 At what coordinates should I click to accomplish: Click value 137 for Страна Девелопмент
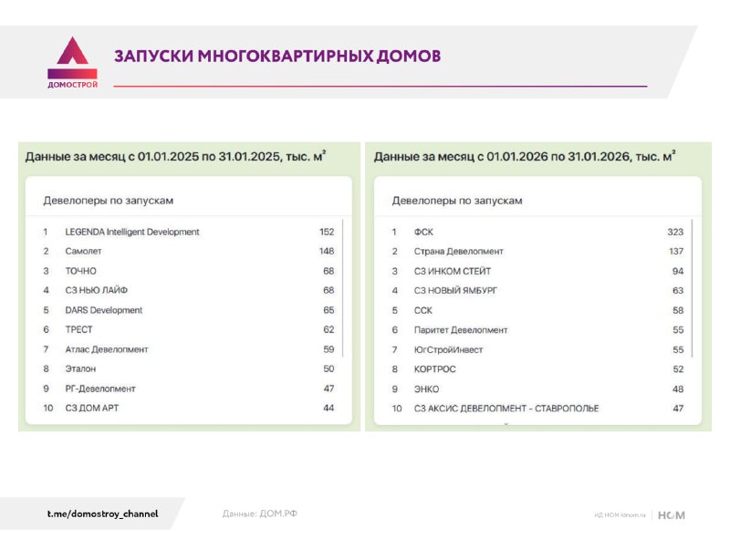click(x=676, y=252)
